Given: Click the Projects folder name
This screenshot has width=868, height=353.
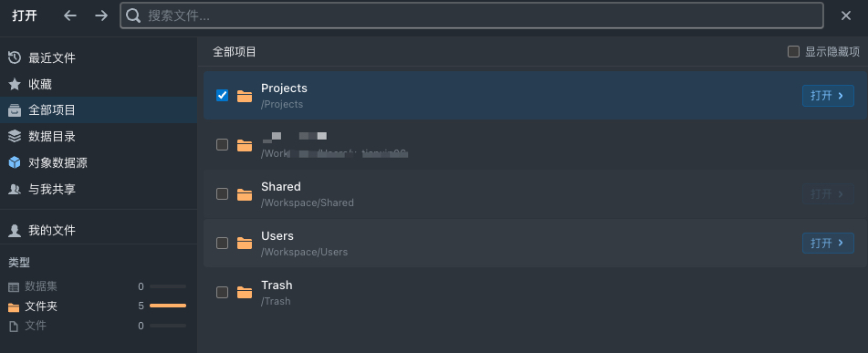Looking at the screenshot, I should (284, 88).
